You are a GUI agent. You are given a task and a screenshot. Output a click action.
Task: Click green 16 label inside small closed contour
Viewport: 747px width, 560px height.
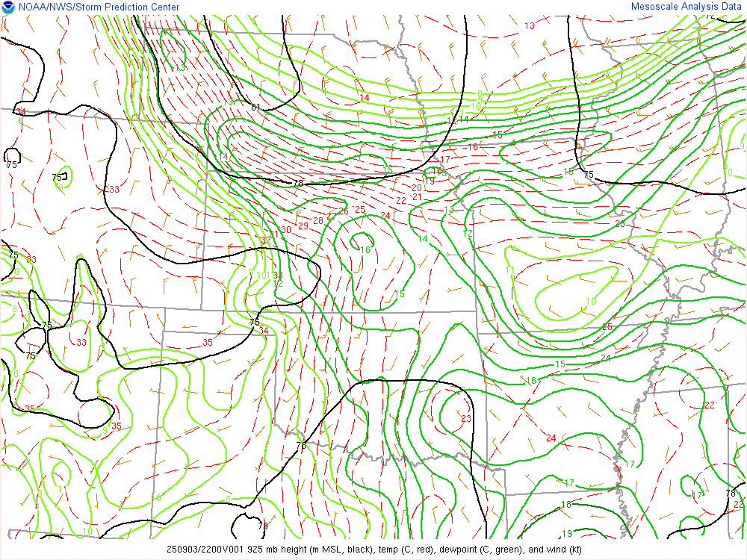click(x=365, y=249)
